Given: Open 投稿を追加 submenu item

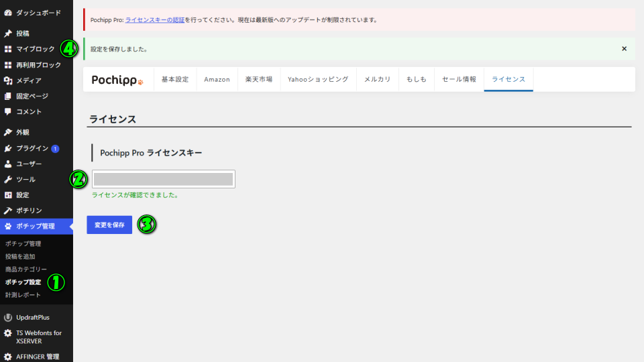Looking at the screenshot, I should pos(20,257).
